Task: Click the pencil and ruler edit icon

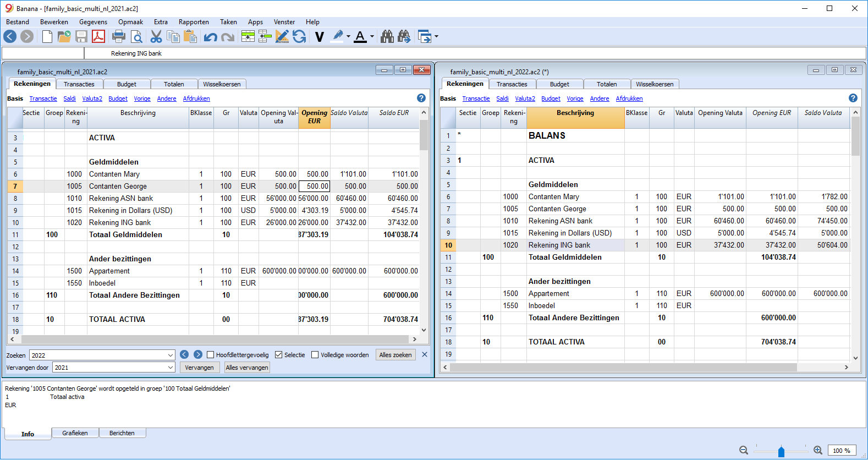Action: (282, 37)
